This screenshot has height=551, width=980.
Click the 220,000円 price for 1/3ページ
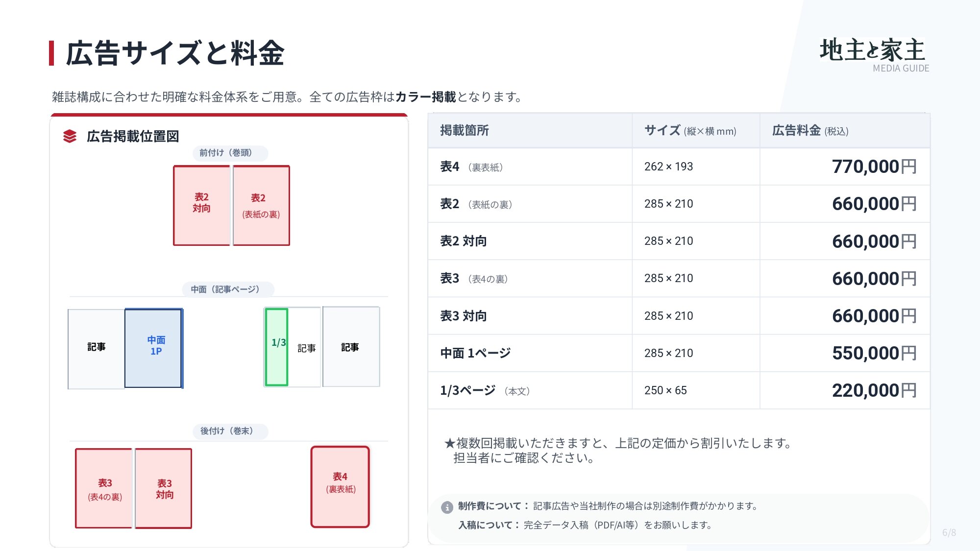(x=874, y=390)
